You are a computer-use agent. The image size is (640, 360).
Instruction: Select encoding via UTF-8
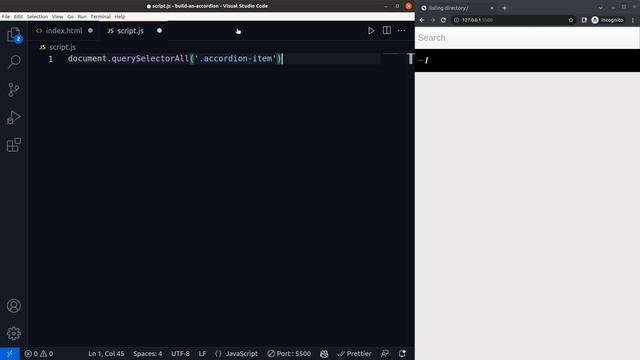(180, 353)
